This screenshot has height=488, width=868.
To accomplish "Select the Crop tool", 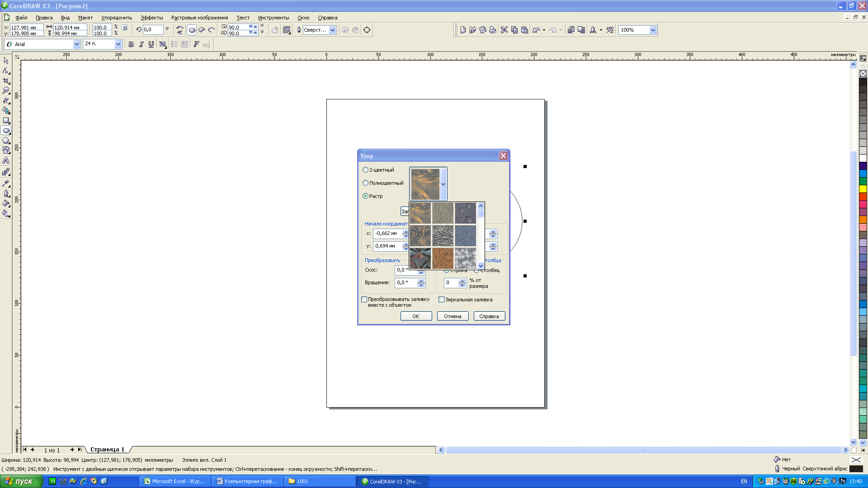I will pos(6,81).
